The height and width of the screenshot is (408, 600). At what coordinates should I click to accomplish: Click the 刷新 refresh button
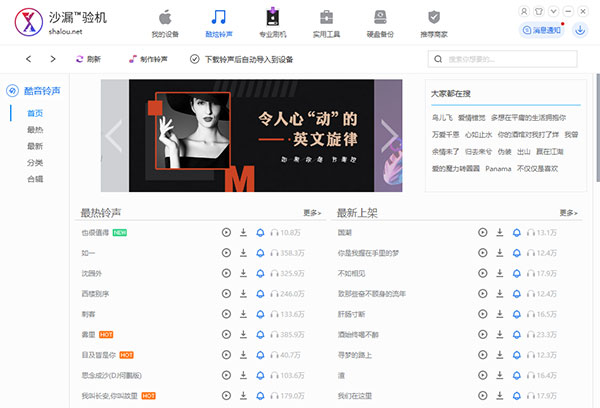click(x=88, y=59)
